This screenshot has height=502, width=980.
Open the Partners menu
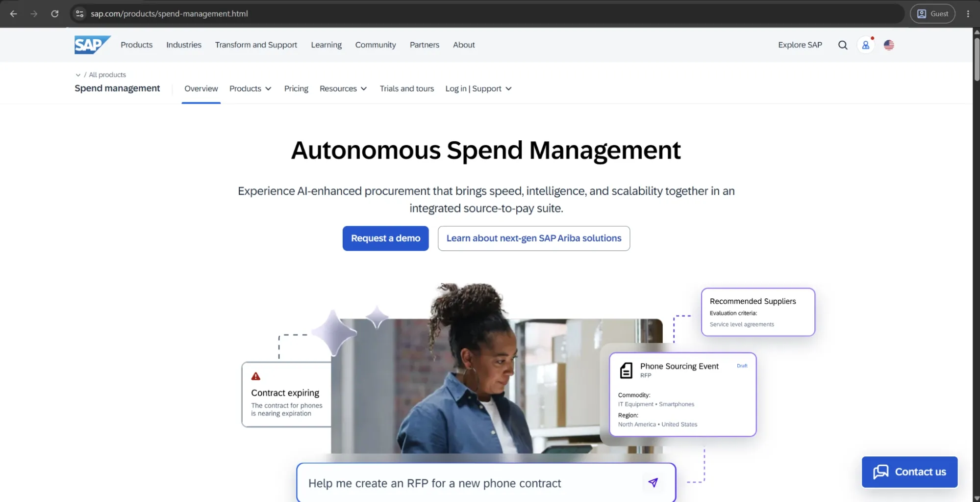coord(425,45)
